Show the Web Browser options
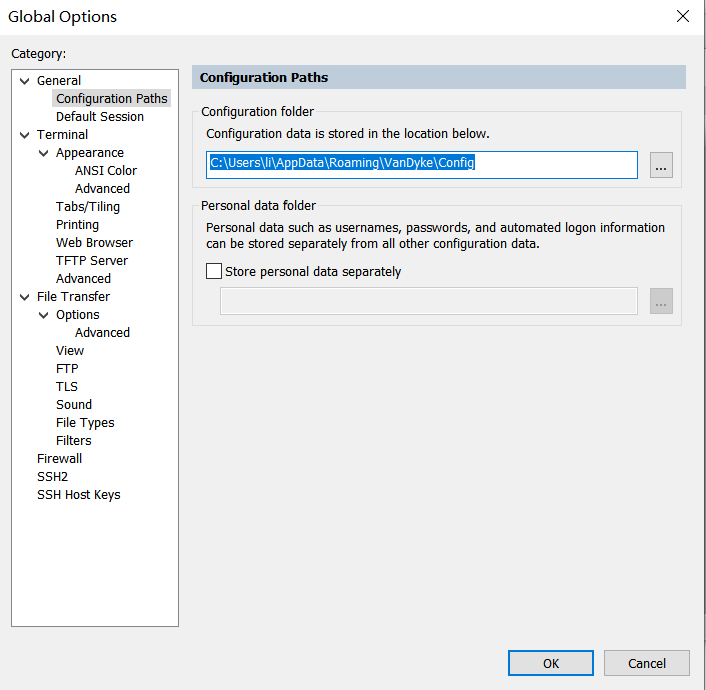This screenshot has height=690, width=706. point(94,243)
